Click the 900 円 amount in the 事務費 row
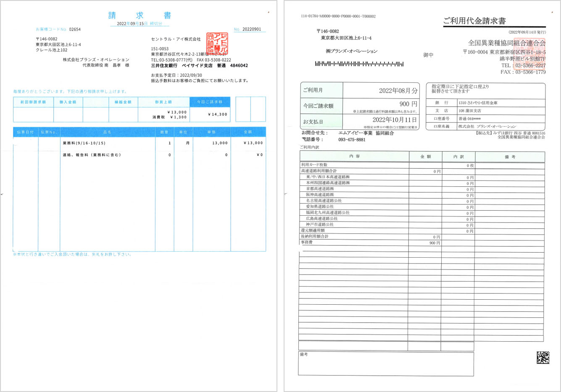Screen dimensions: 561x392 [435, 243]
